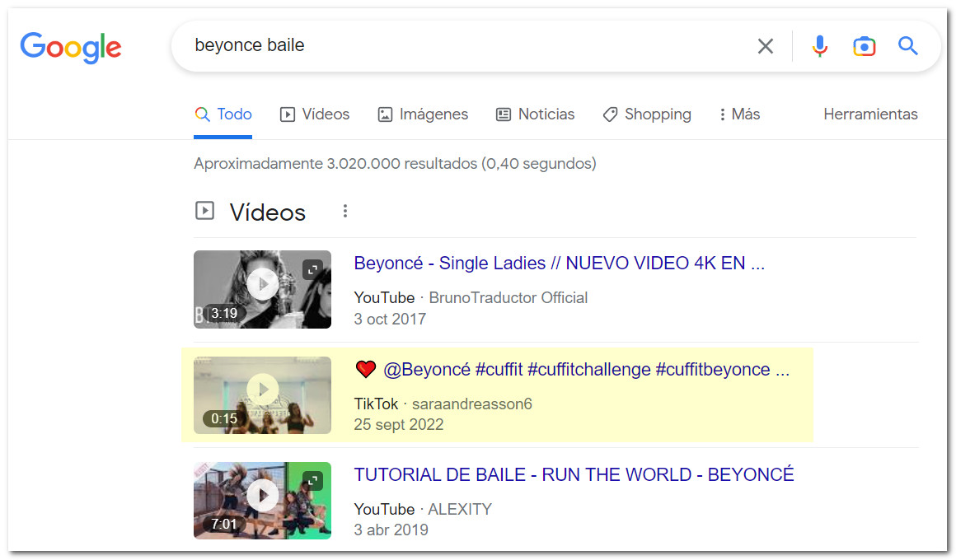Viewport: 956px width, 560px height.
Task: Click into the search field with beyonce baile
Action: [x=462, y=46]
